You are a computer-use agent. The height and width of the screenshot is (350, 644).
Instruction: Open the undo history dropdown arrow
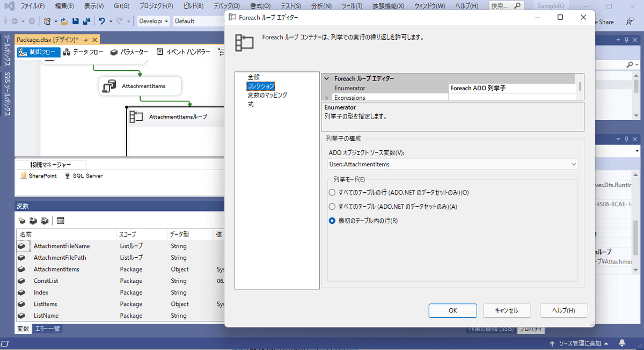point(110,21)
